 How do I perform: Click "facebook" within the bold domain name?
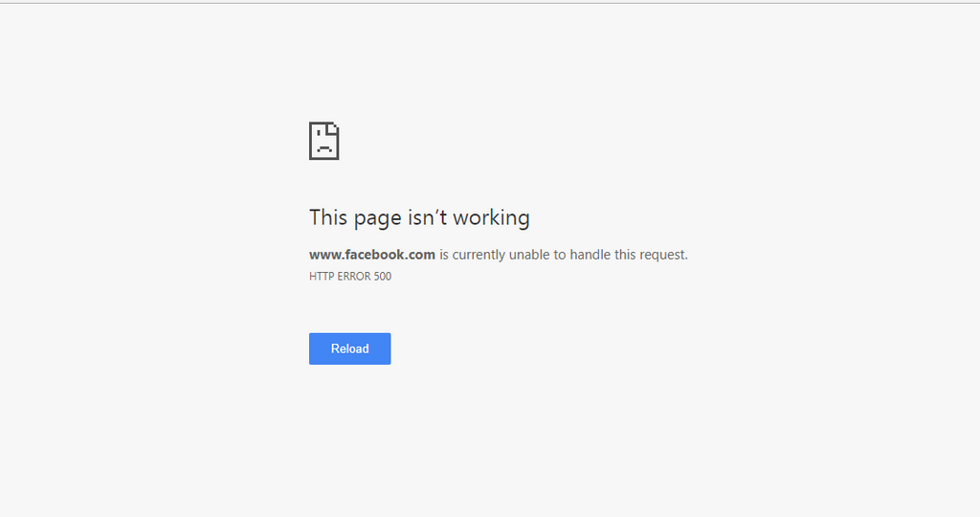point(375,255)
